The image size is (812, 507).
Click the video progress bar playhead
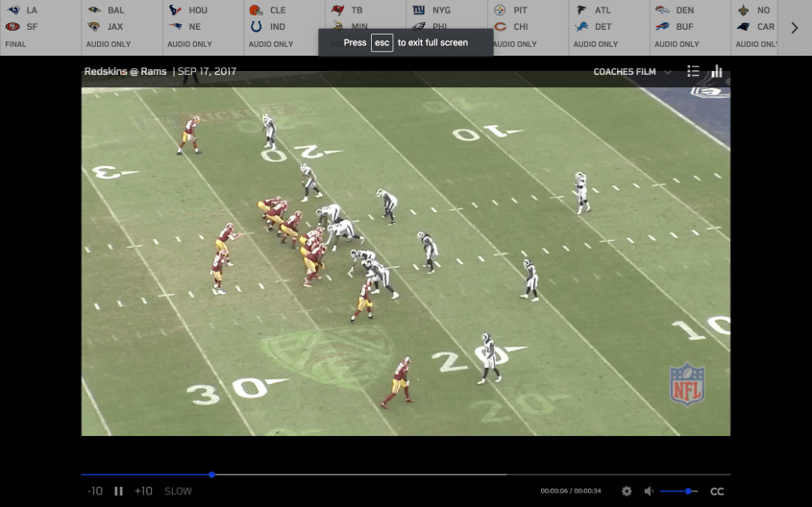point(211,474)
